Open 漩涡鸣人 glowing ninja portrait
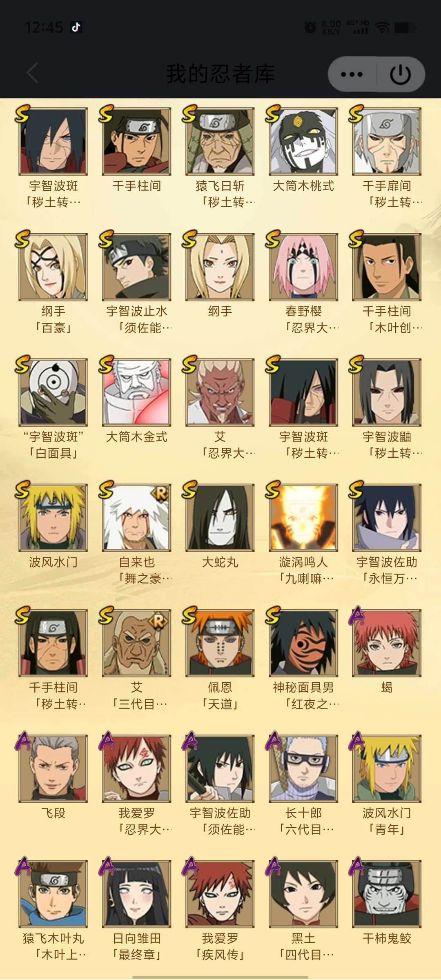 point(303,517)
